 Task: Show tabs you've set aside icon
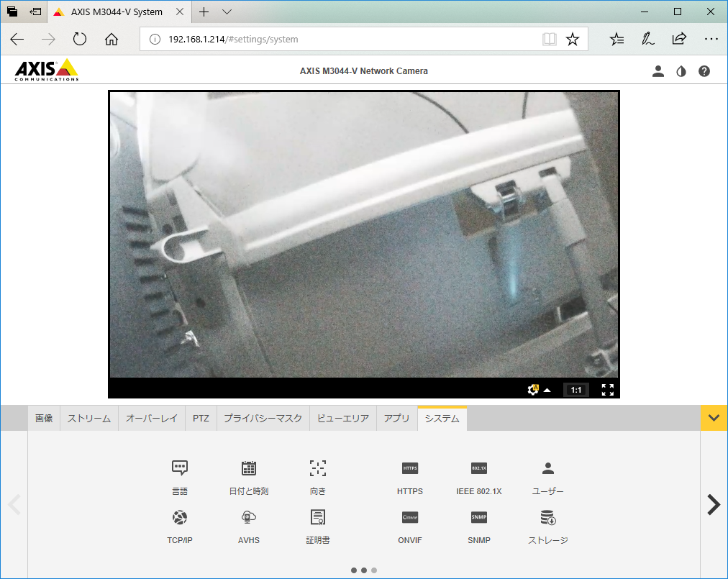click(12, 12)
